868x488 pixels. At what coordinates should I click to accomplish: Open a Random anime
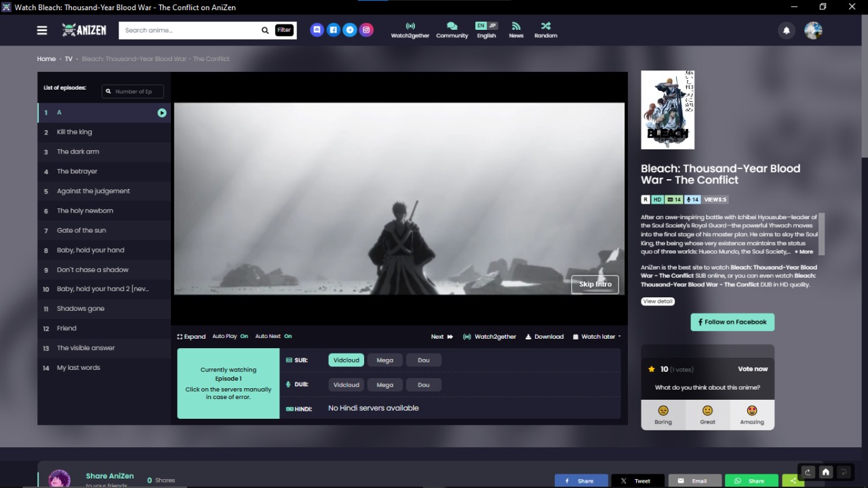coord(545,30)
